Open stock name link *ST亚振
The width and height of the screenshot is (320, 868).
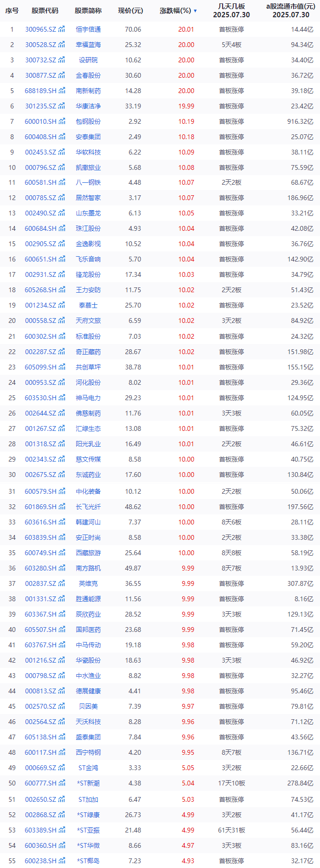(88, 830)
